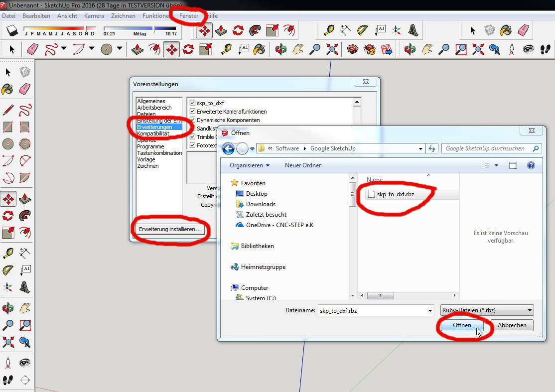This screenshot has width=555, height=392.
Task: Select Protractor tool in left palette
Action: click(8, 270)
